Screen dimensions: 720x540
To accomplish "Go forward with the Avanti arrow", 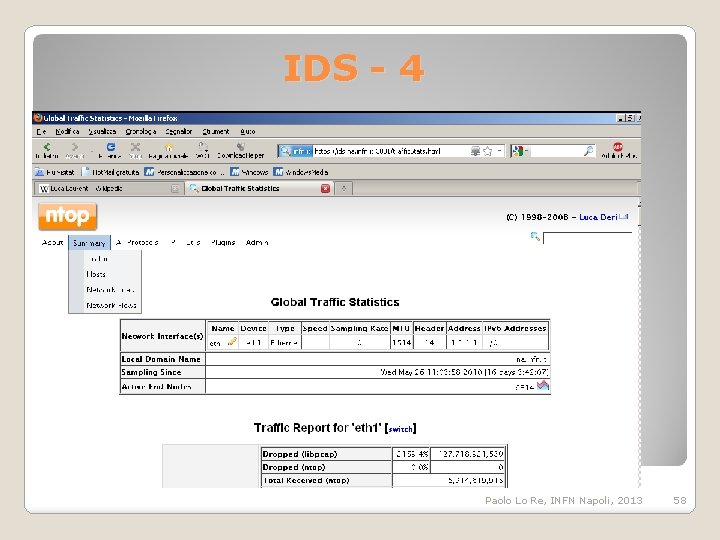I will [x=74, y=147].
